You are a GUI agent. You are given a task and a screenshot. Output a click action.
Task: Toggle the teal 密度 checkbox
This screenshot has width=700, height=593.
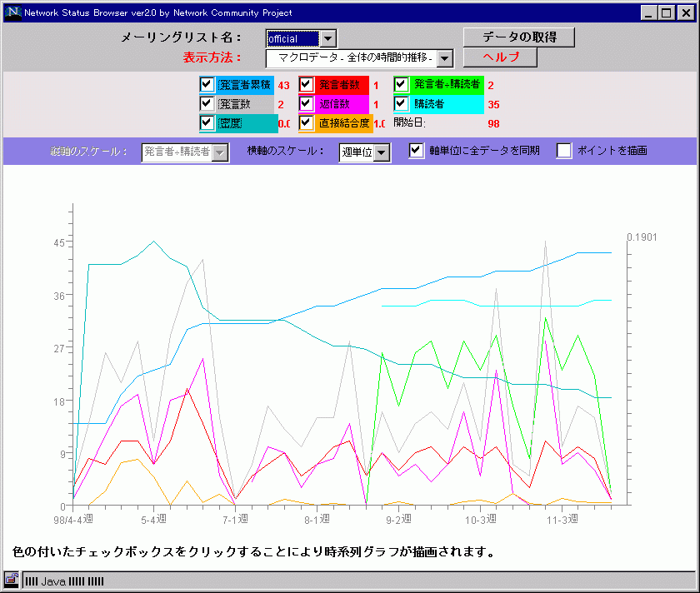pos(207,123)
